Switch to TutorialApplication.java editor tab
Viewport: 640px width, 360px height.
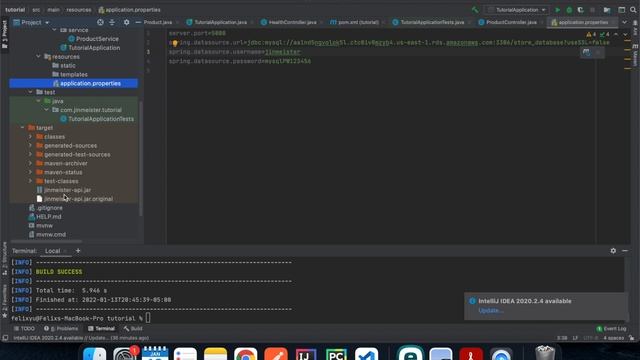click(x=217, y=22)
